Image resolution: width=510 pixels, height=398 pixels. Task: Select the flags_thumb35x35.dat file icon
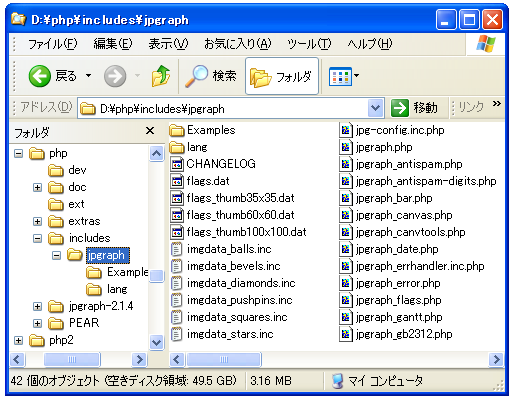pos(177,198)
